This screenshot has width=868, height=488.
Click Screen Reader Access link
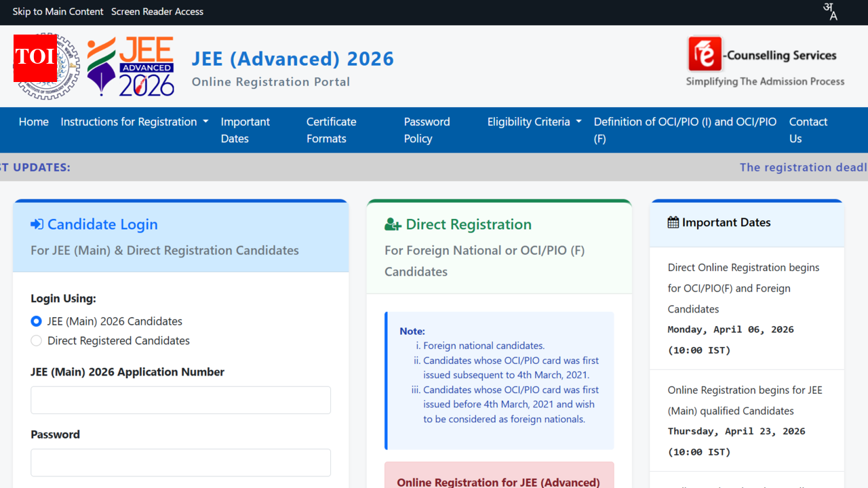[157, 12]
